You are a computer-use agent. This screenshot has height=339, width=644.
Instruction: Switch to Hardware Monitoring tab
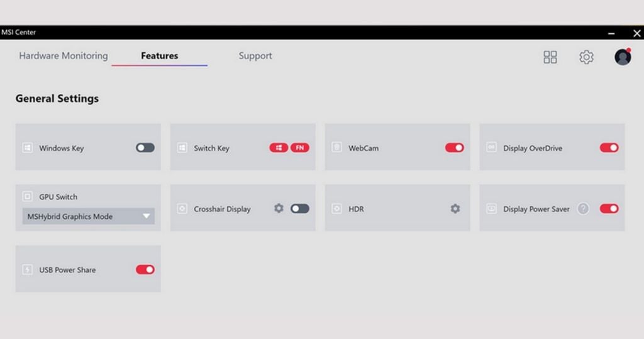click(64, 56)
